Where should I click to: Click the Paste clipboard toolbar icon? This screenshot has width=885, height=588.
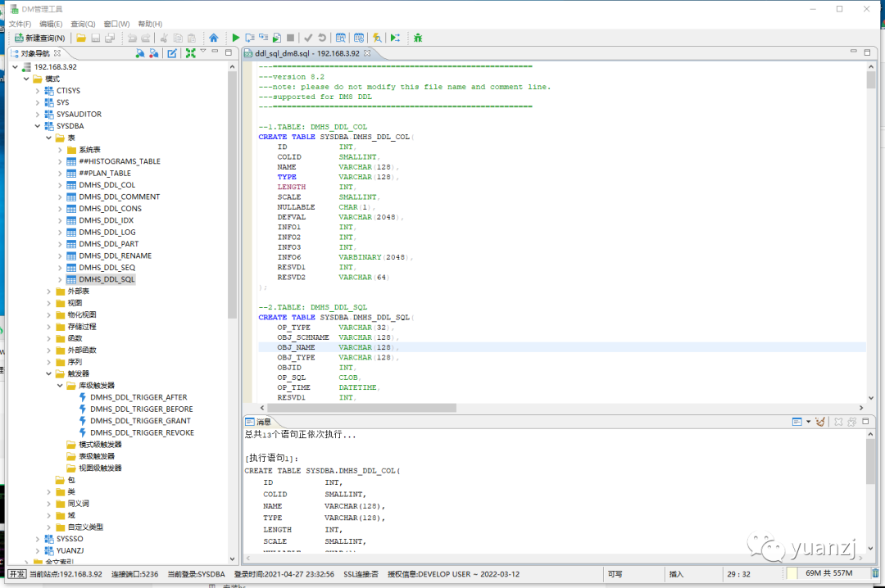[192, 38]
